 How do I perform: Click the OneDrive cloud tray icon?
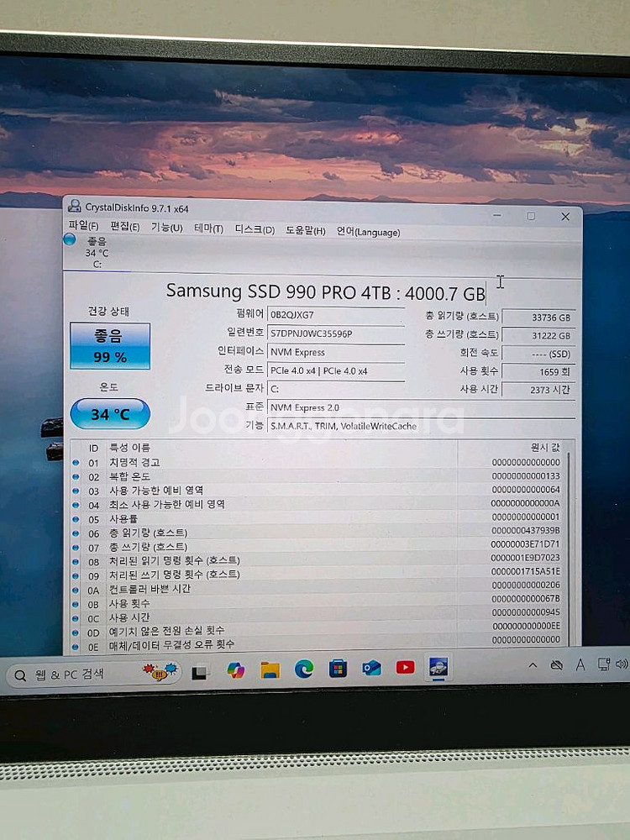coord(557,664)
